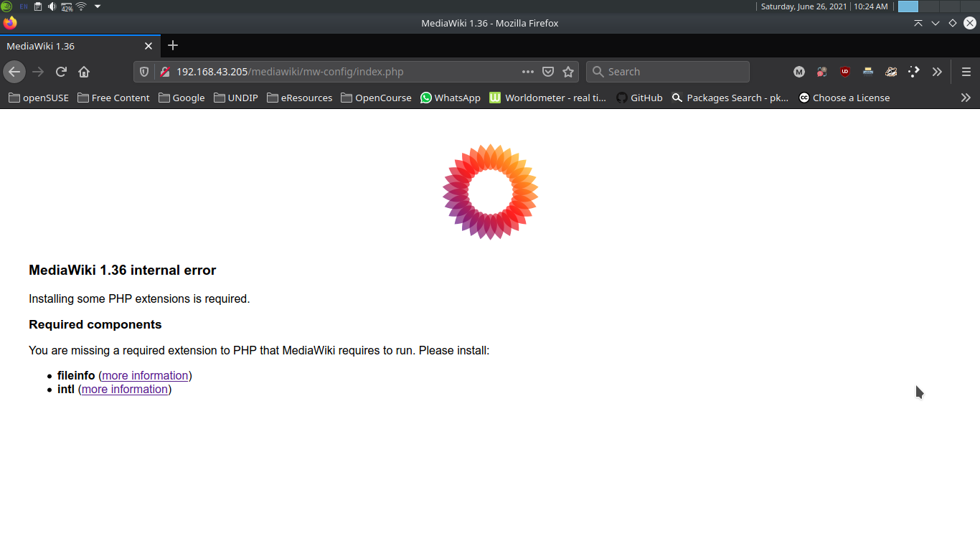Open the Firefox hamburger menu
Image resolution: width=980 pixels, height=551 pixels.
point(966,72)
